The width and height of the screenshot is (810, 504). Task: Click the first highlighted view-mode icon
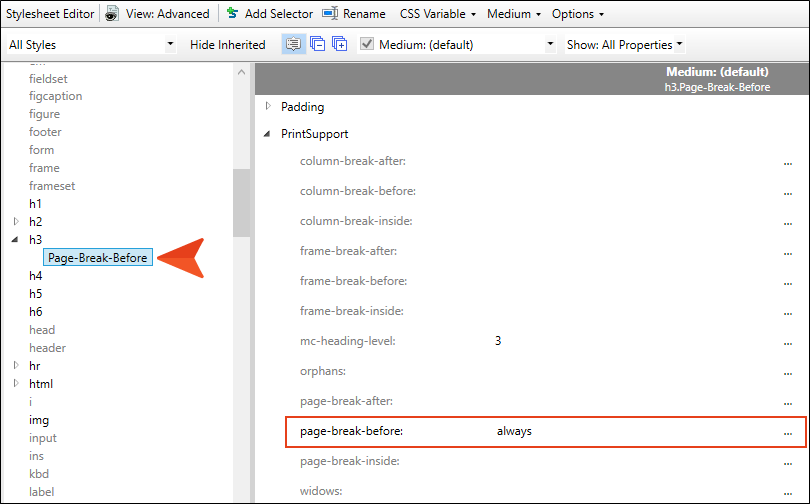pos(293,44)
